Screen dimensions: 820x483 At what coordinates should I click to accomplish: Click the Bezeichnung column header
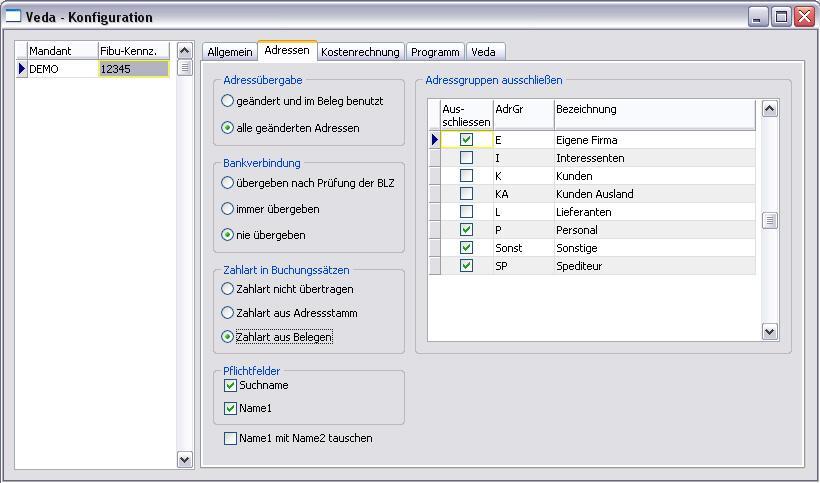[x=654, y=110]
